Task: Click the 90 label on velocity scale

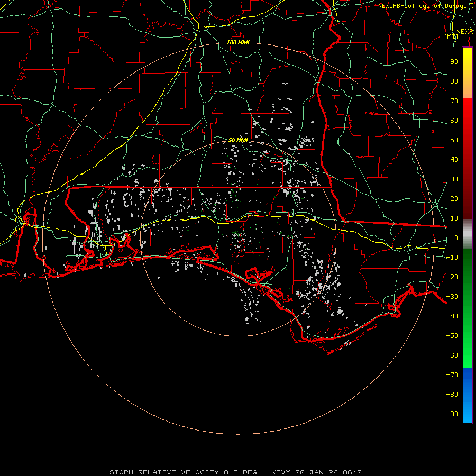Action: pos(454,62)
